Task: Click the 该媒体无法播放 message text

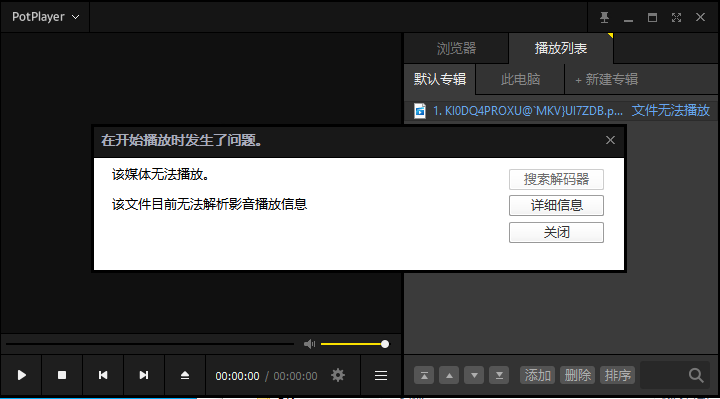Action: point(160,174)
